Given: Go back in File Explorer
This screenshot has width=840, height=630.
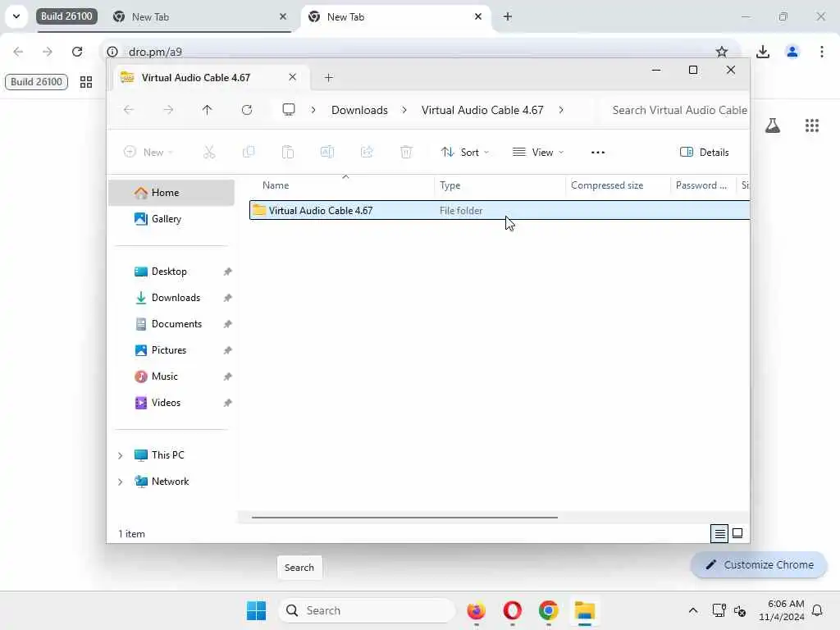Looking at the screenshot, I should [x=129, y=110].
